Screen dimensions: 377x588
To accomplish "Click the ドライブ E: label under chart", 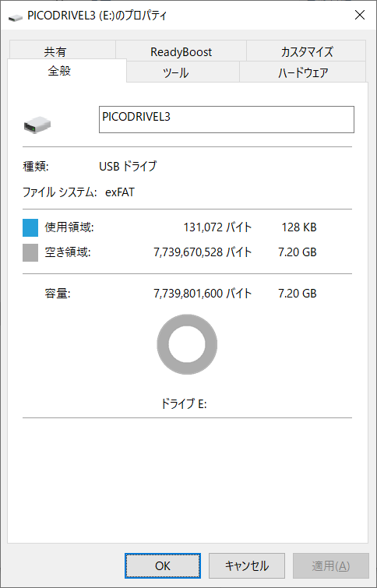I will click(x=184, y=404).
